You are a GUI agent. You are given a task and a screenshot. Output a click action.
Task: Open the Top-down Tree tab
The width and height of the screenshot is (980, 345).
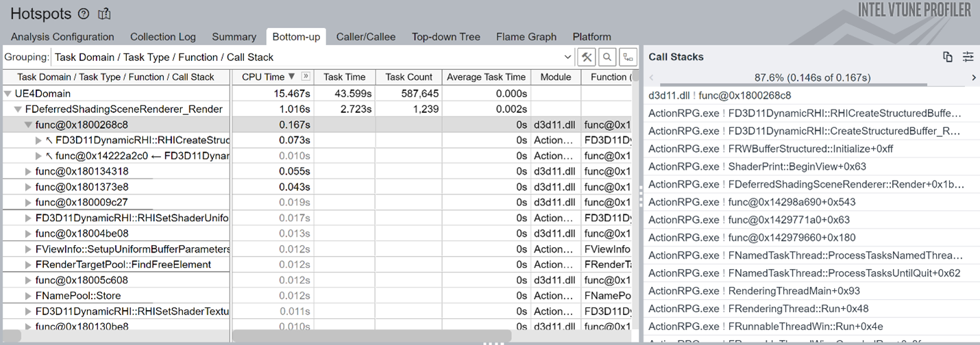point(445,37)
